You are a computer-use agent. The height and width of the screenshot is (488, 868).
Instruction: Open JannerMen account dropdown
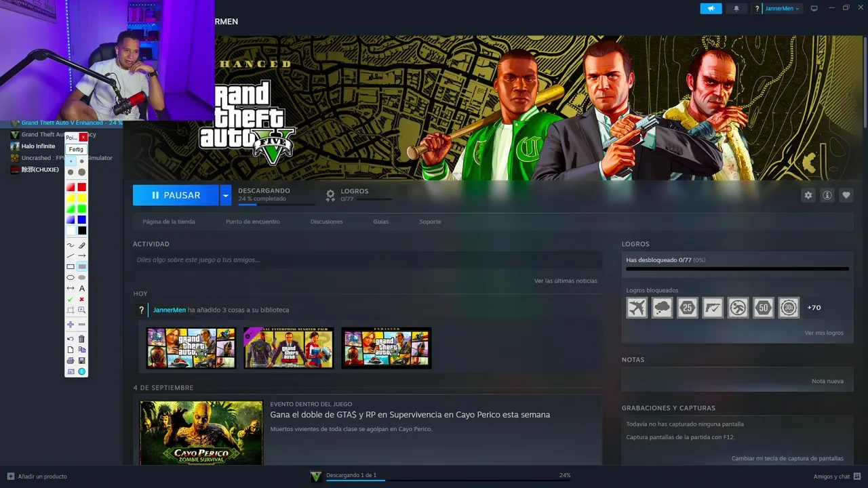(783, 8)
